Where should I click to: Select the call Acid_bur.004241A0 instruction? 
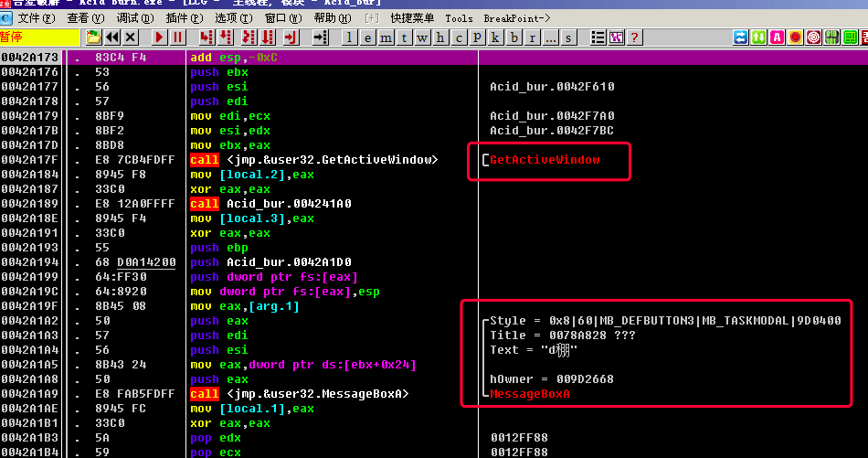click(x=270, y=204)
